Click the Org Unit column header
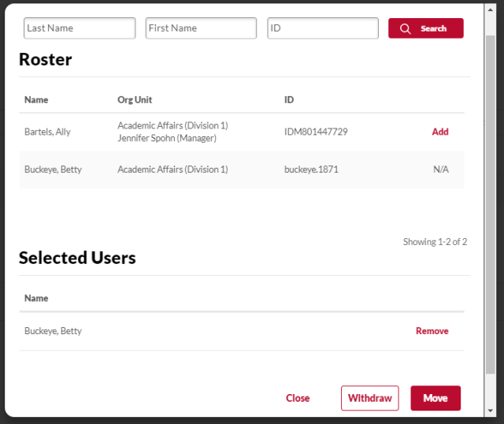 [135, 100]
